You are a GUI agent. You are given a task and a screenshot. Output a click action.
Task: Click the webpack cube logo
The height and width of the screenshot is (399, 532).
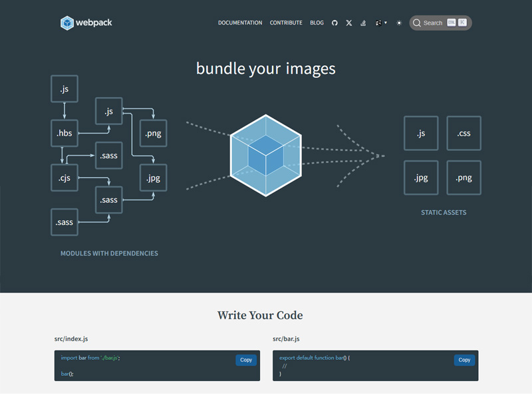coord(67,22)
